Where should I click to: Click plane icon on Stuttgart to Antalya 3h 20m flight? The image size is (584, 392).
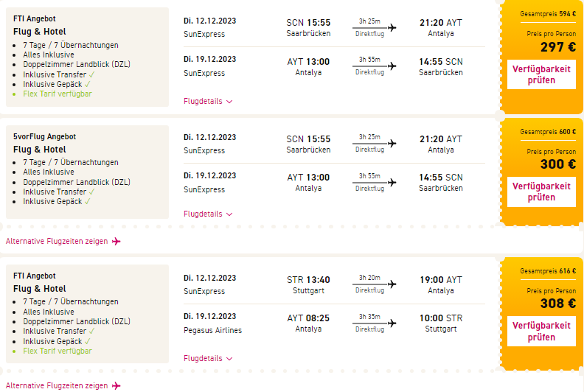pyautogui.click(x=392, y=285)
